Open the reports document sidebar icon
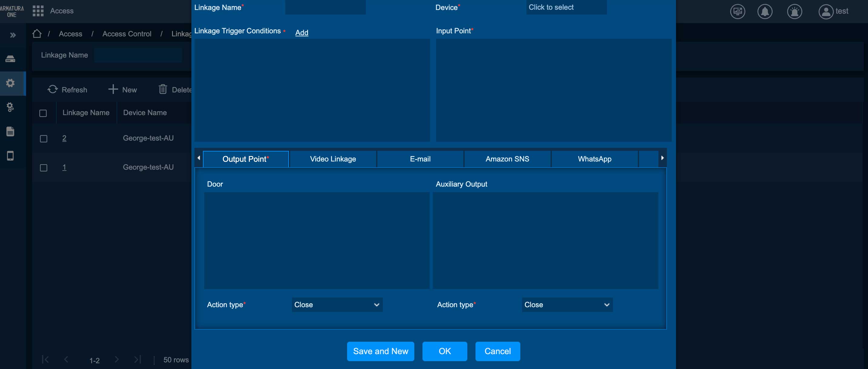Viewport: 868px width, 369px height. point(10,131)
